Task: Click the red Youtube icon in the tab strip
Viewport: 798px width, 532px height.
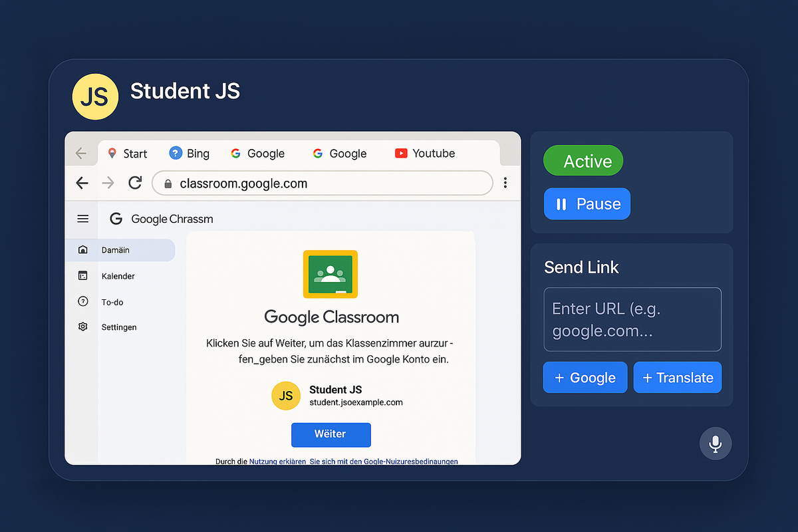Action: click(401, 153)
